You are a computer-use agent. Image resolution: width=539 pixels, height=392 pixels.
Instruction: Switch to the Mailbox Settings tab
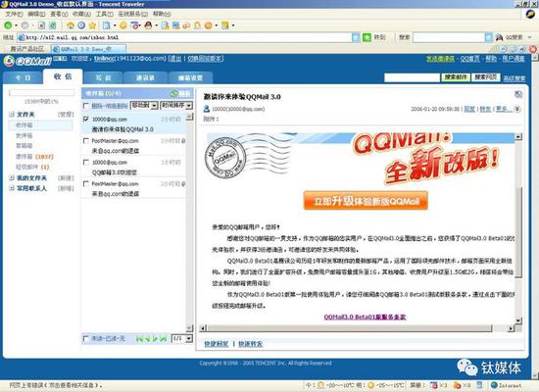(190, 78)
